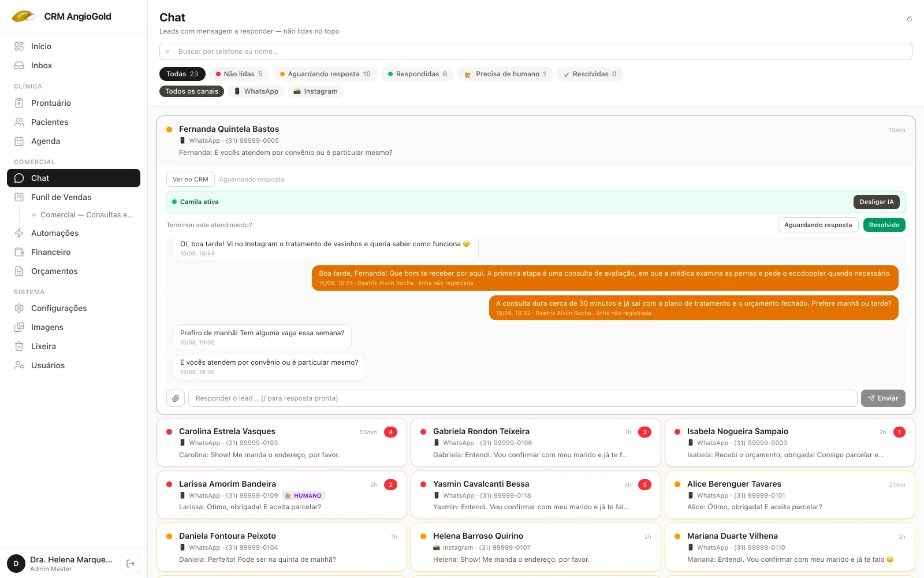The height and width of the screenshot is (578, 924).
Task: Open the Usuários section
Action: [73, 365]
